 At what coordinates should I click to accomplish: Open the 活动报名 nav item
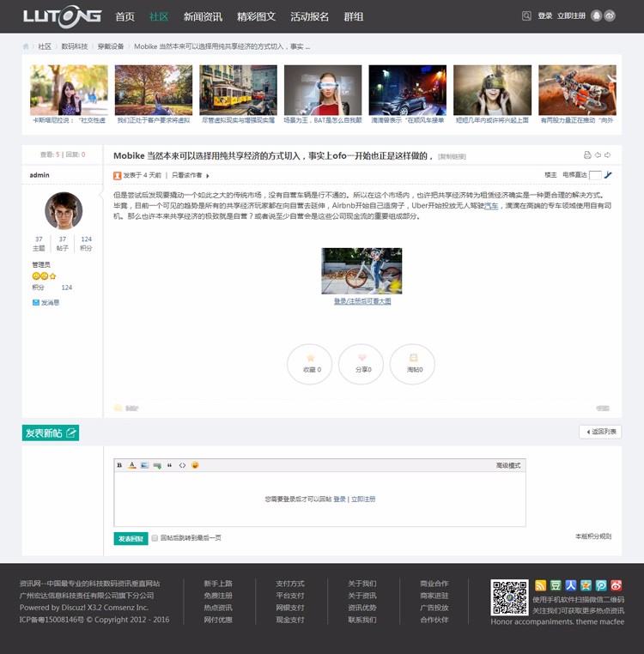coord(310,16)
